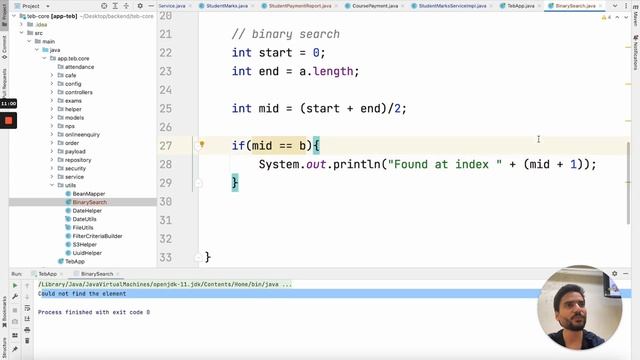
Task: Click the Select Opened File locate icon
Action: [x=104, y=6]
